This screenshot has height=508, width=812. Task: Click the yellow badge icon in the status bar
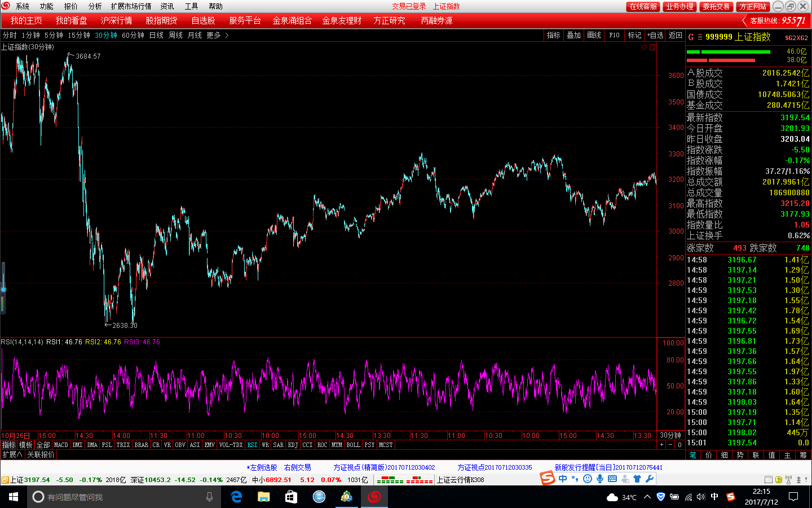[779, 480]
